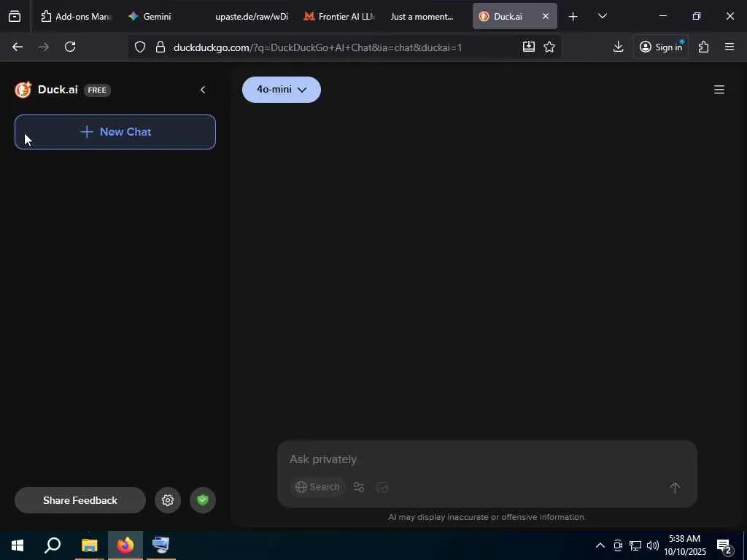Click the green privacy shield icon
The height and width of the screenshot is (560, 747).
coord(203,500)
